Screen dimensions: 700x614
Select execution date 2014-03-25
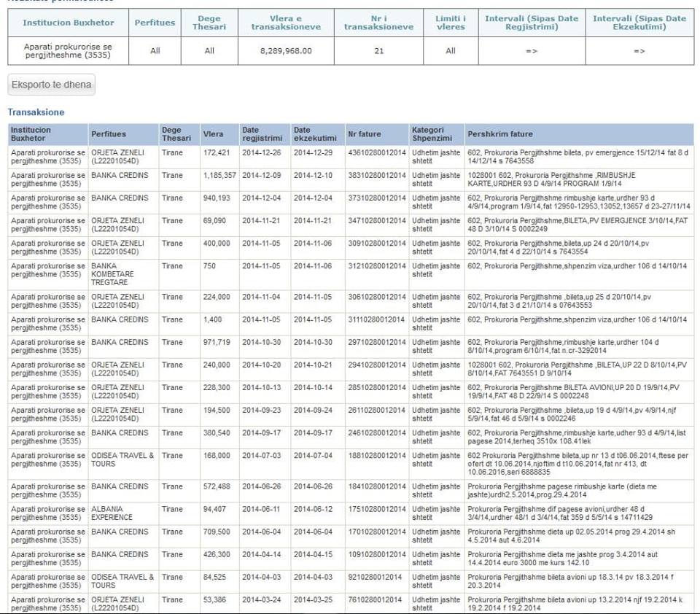[x=313, y=599]
